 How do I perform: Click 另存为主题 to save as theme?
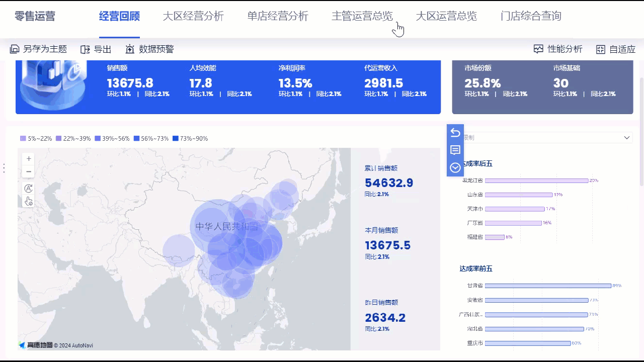point(38,49)
